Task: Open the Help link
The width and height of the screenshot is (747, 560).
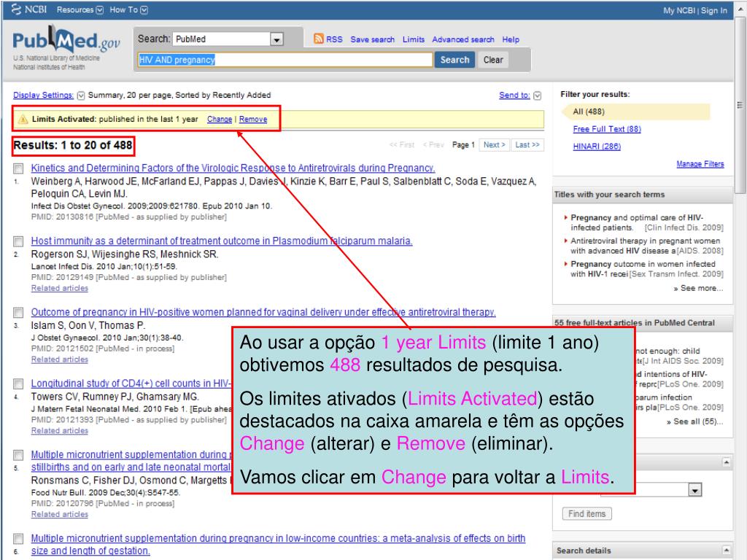Action: [x=510, y=39]
